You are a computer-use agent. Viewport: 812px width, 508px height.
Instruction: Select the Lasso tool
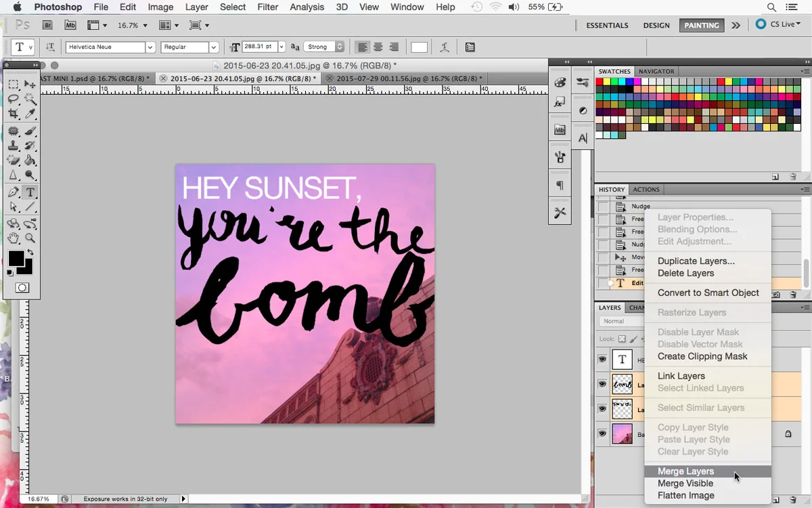14,99
